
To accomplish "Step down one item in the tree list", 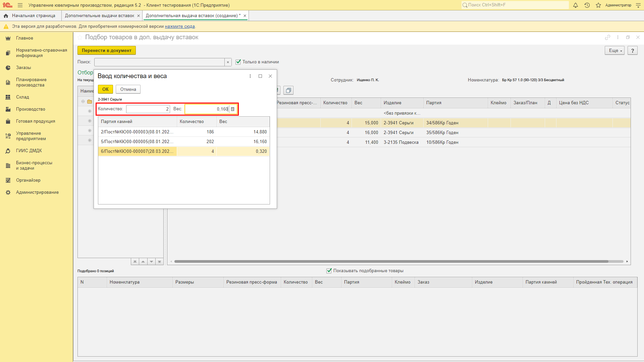I will 151,261.
